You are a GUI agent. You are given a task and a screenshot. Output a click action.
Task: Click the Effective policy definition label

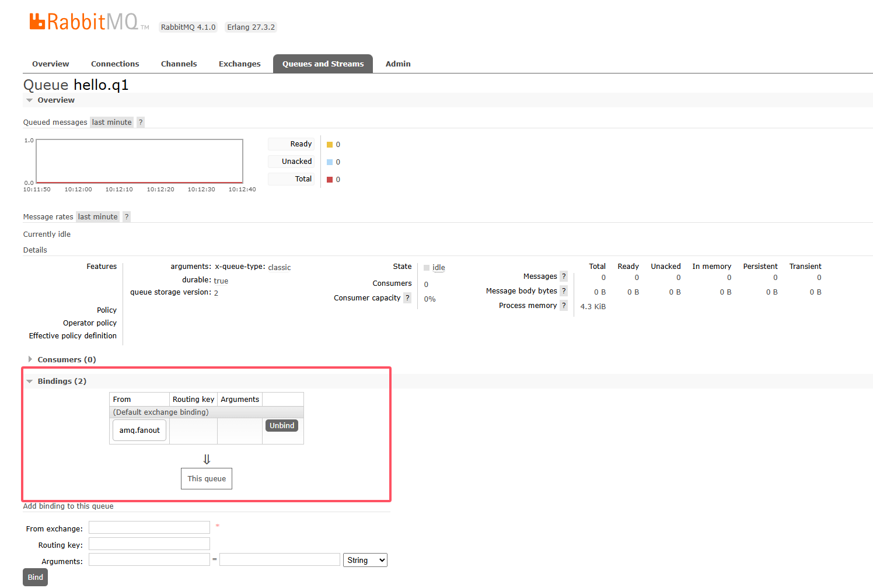click(73, 336)
